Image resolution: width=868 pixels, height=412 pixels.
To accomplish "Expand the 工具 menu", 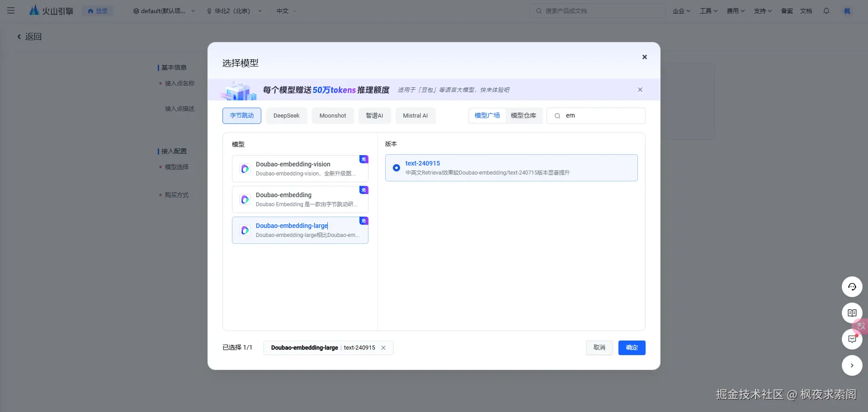I will click(708, 11).
